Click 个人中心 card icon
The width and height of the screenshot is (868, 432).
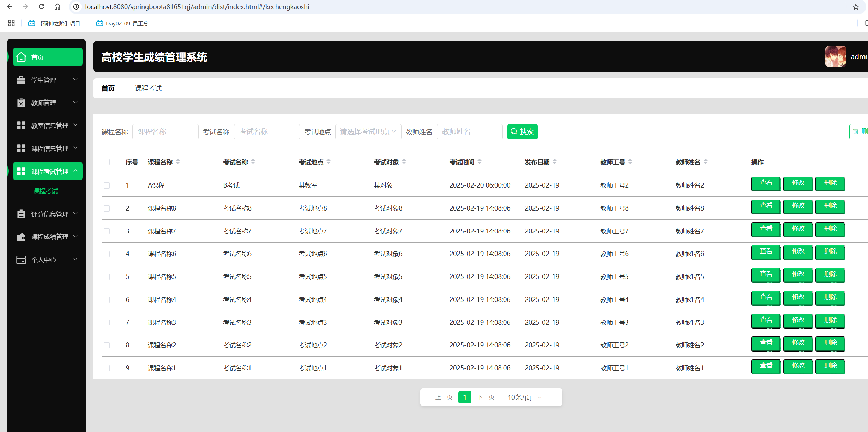21,260
